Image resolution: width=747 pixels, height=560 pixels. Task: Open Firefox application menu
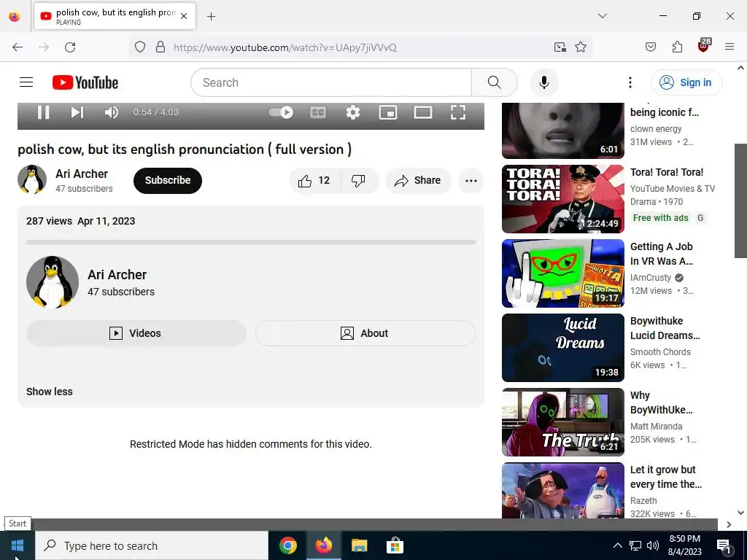[x=729, y=47]
